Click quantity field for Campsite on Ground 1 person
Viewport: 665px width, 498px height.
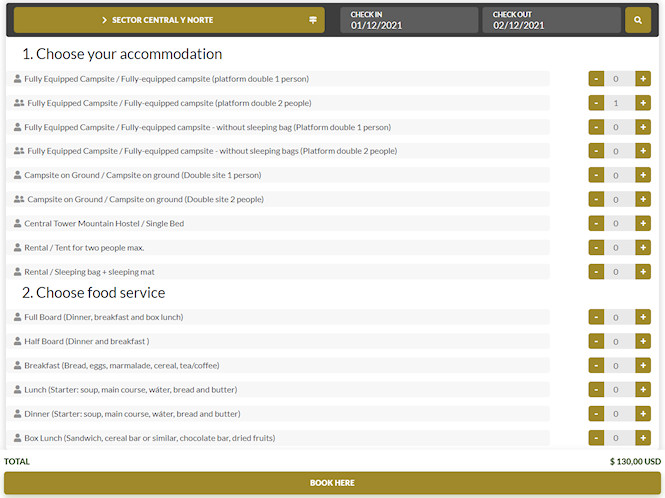[x=619, y=175]
